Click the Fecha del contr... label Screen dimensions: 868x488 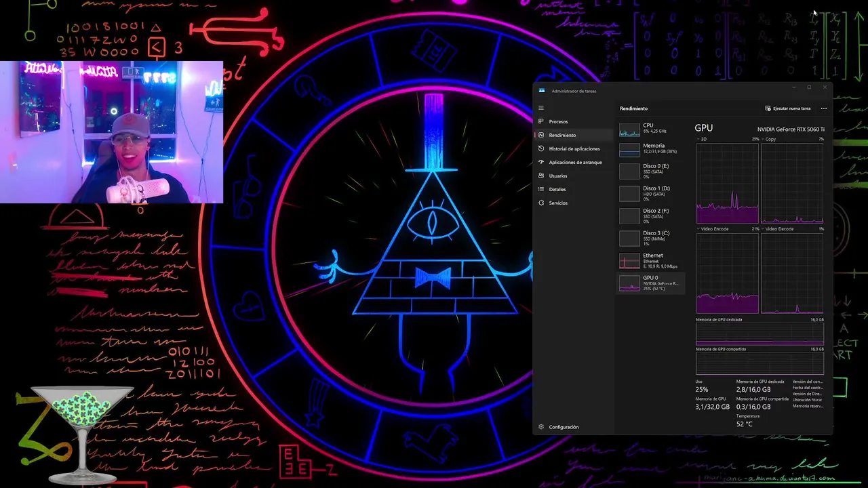tap(808, 388)
